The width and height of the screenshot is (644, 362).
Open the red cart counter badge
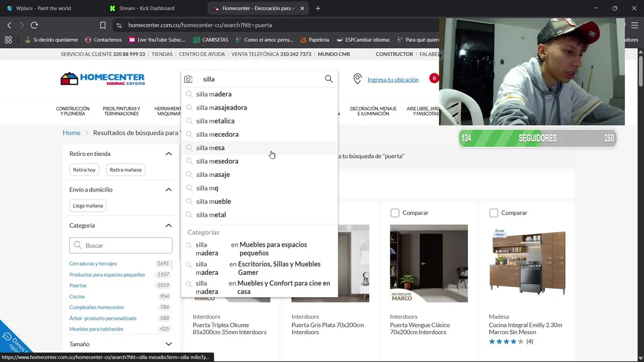click(434, 78)
